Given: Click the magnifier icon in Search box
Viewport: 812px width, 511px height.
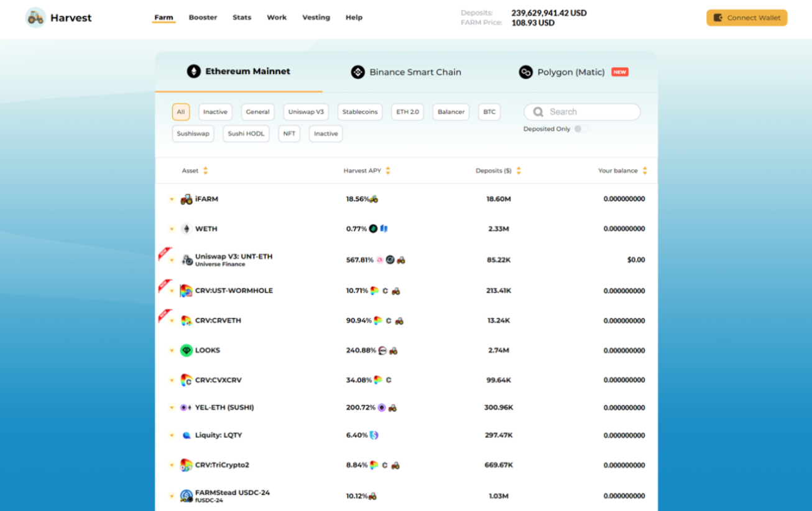Looking at the screenshot, I should tap(538, 112).
